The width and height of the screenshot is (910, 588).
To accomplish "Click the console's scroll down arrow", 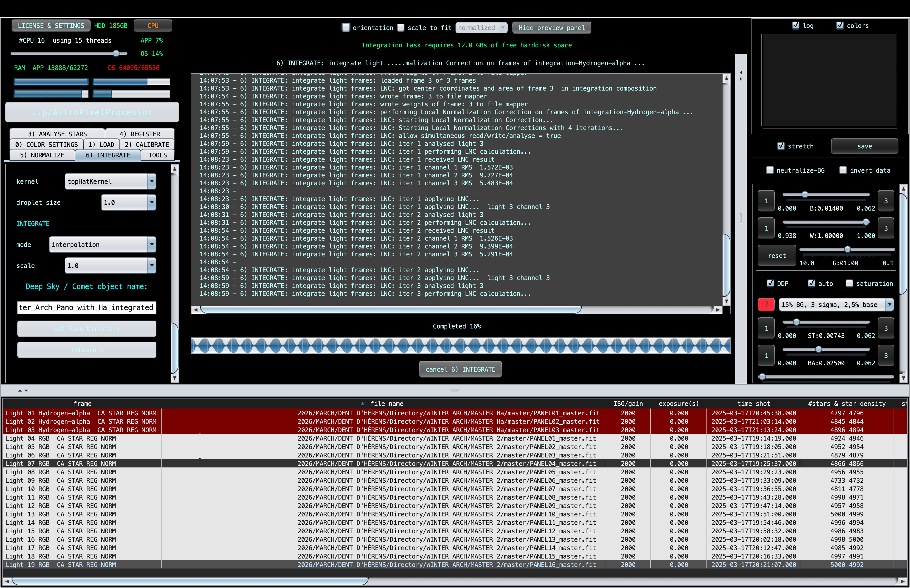I will coord(726,301).
